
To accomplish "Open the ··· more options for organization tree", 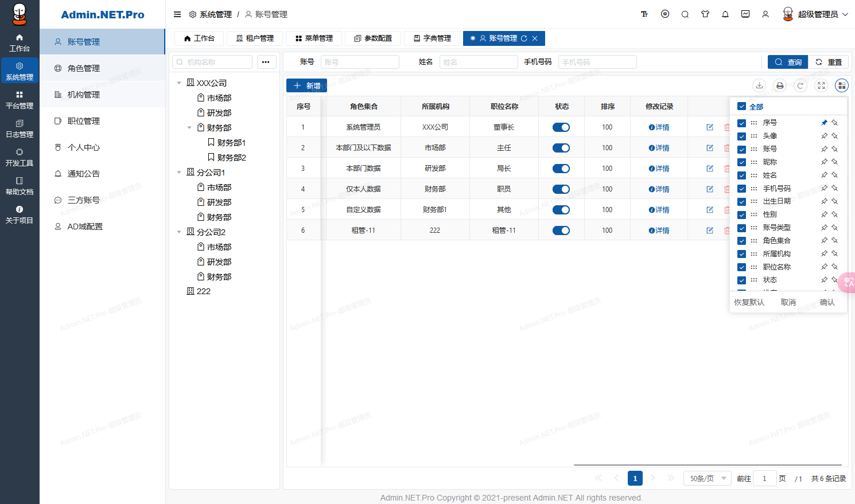I will (x=266, y=62).
